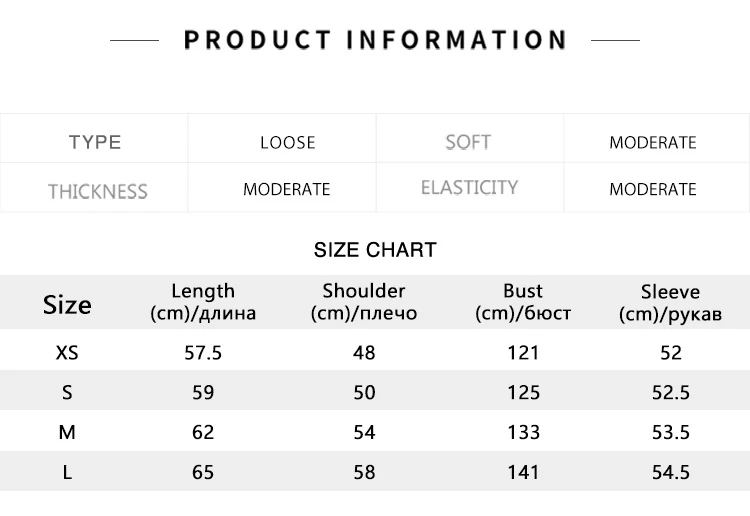
Task: Click the SIZE CHART title
Action: point(375,250)
